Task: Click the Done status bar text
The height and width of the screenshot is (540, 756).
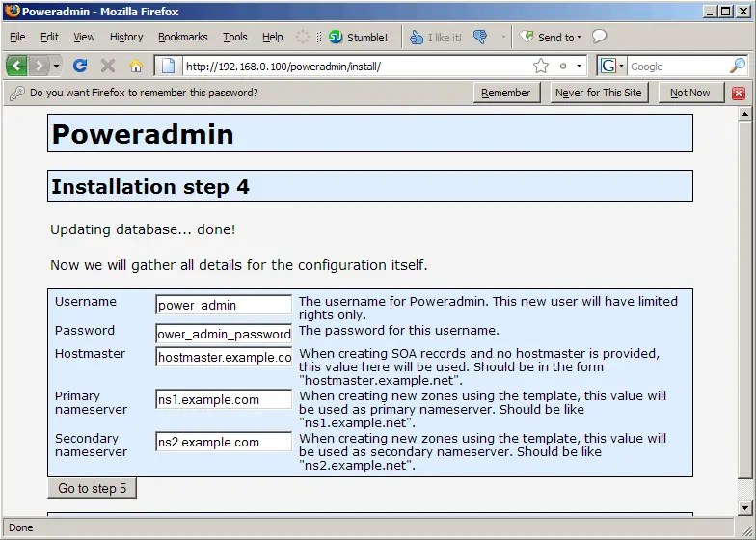Action: [21, 527]
